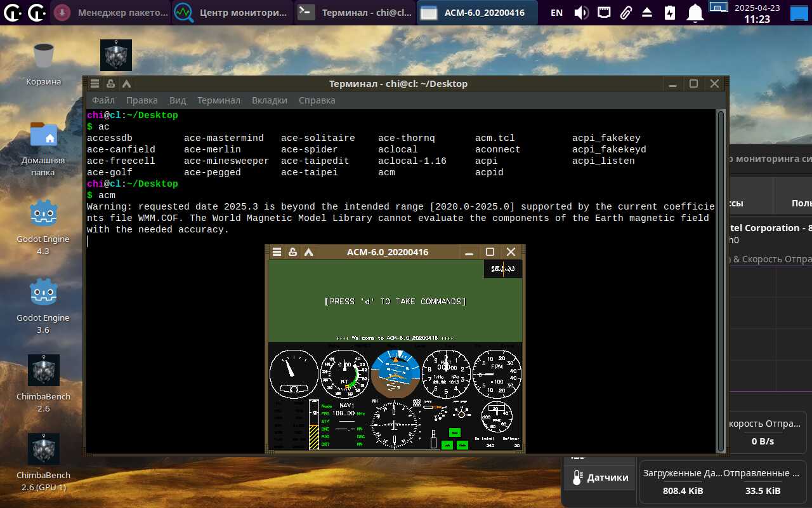Screen dimensions: 812x508
Task: Open the notifications bell icon
Action: 696,13
